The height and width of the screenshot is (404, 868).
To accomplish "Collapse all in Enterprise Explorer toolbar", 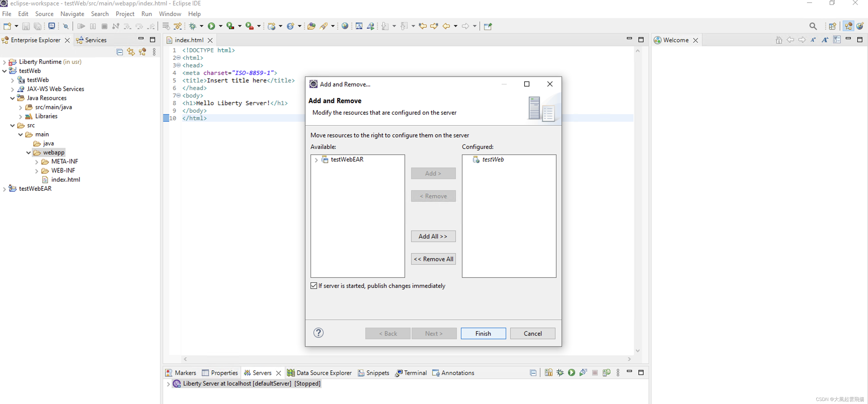I will (120, 52).
